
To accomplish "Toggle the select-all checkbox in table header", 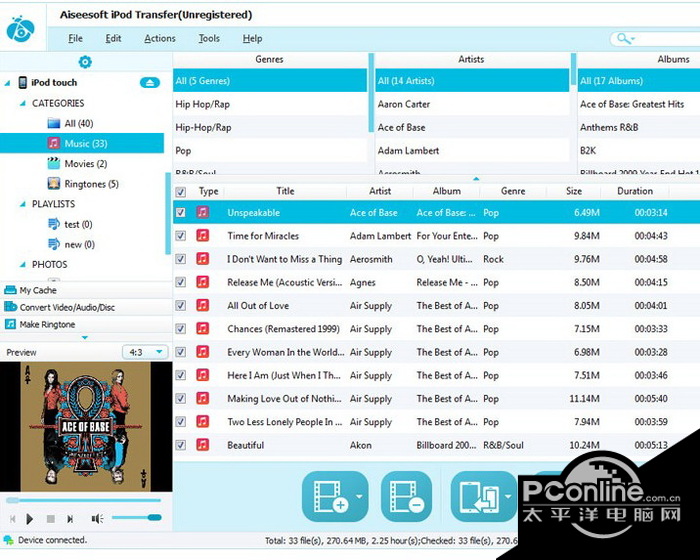I will pos(180,192).
